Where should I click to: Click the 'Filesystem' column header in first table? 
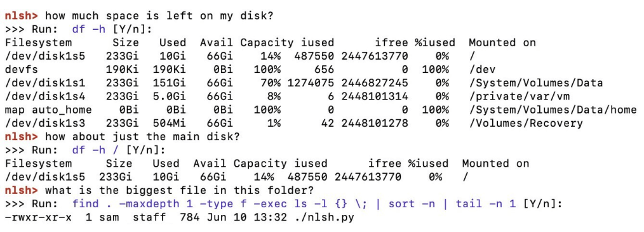[x=39, y=43]
